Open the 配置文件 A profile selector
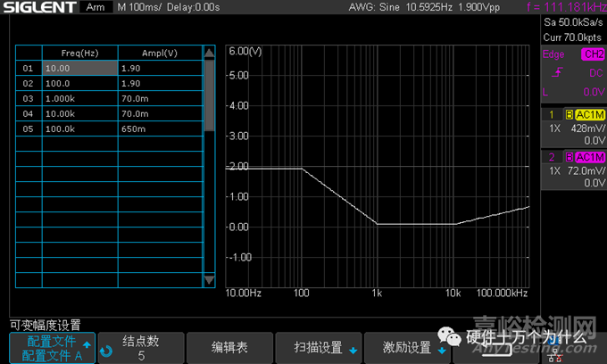Image resolution: width=607 pixels, height=364 pixels. point(52,349)
